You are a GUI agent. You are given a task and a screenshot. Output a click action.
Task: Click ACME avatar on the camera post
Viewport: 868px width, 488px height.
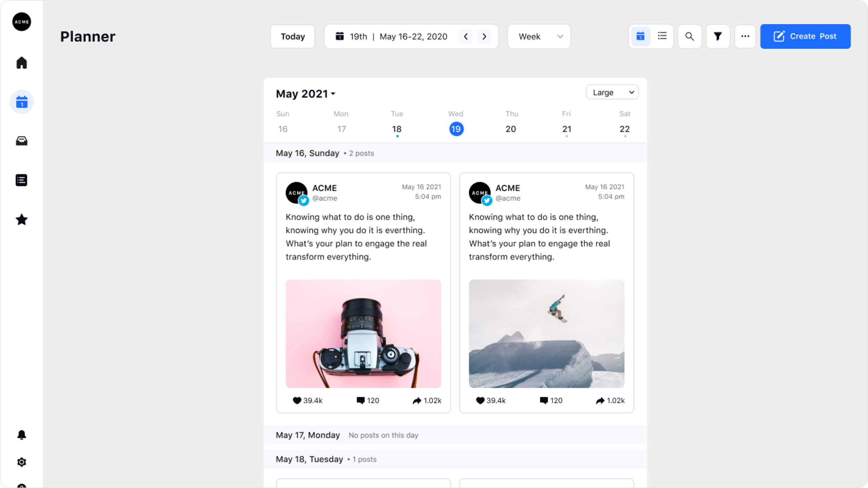pyautogui.click(x=297, y=193)
